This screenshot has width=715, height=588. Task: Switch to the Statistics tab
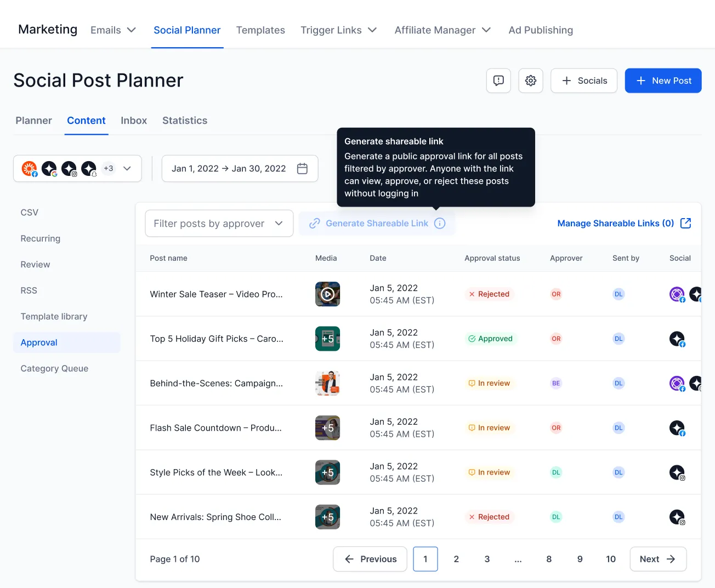point(185,121)
